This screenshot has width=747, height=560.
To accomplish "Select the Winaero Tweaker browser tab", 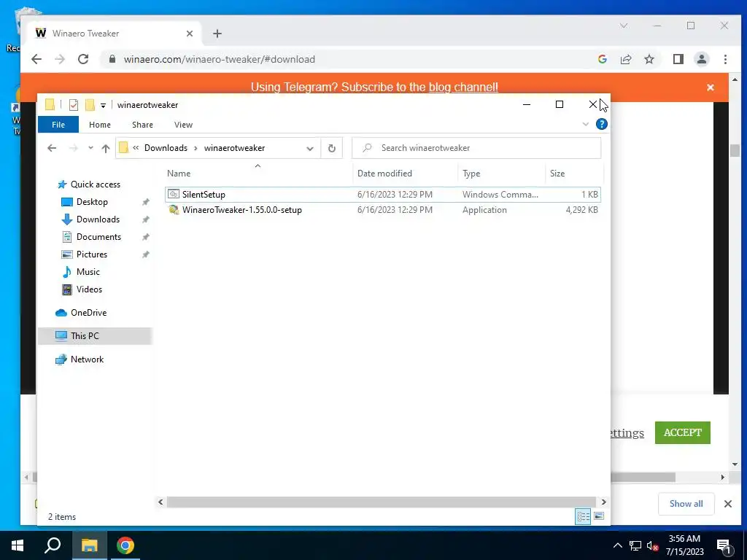I will (x=113, y=34).
